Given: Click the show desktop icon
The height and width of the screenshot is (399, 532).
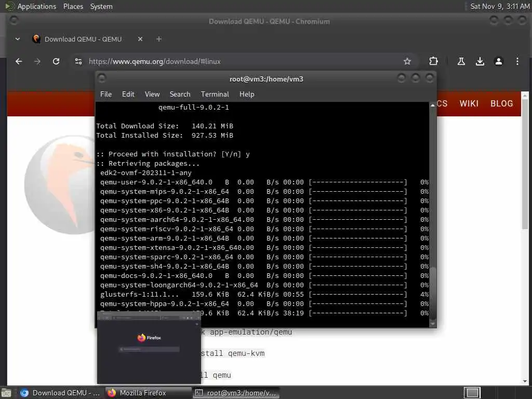Looking at the screenshot, I should pyautogui.click(x=6, y=393).
